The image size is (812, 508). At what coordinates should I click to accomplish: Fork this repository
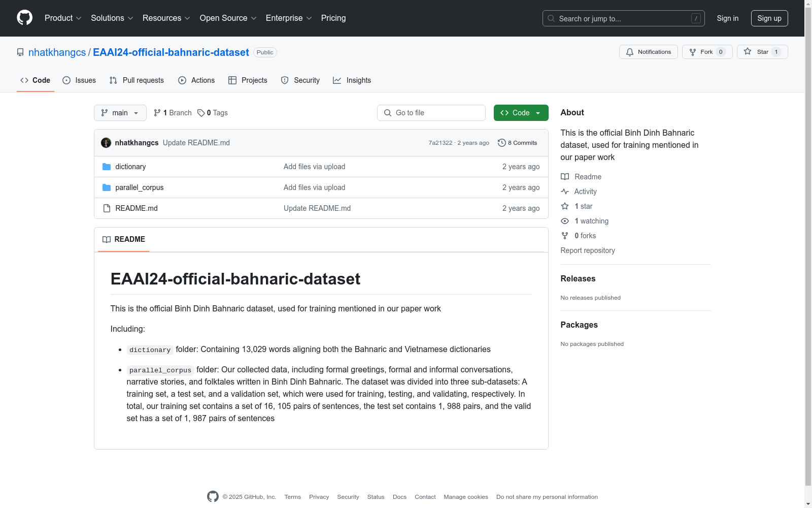[707, 52]
